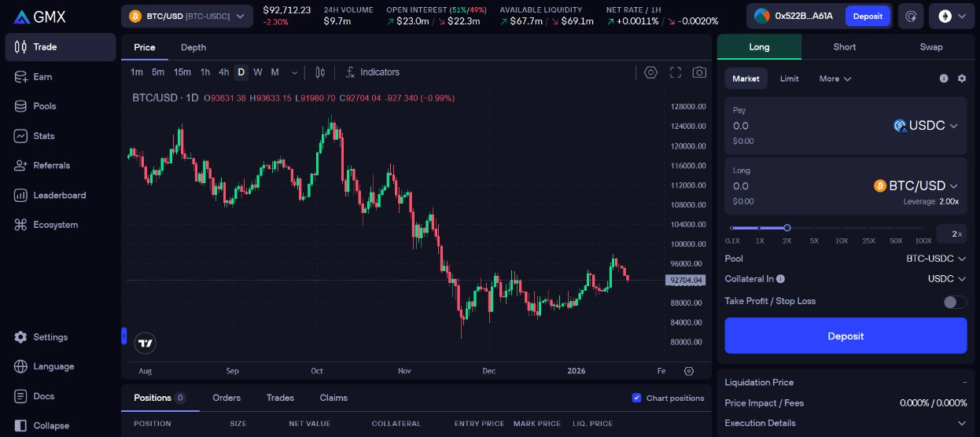Open notifications icon beside Deposit
Image resolution: width=980 pixels, height=437 pixels.
[911, 16]
